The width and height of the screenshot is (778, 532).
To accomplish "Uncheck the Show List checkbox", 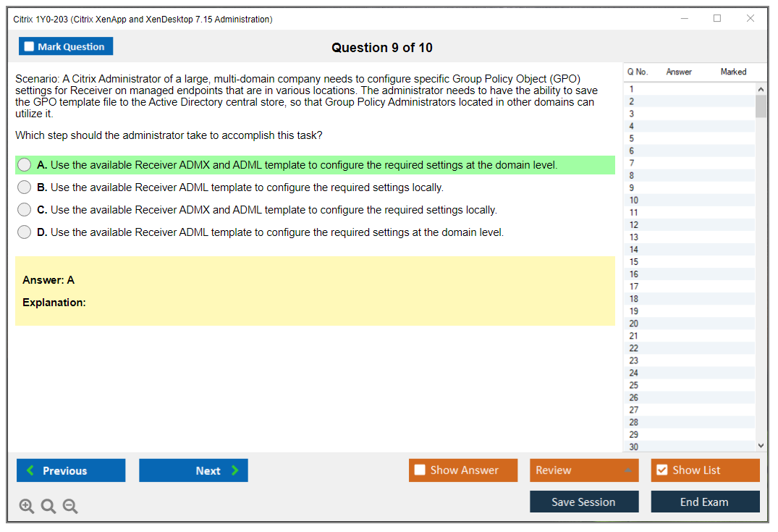I will click(x=662, y=470).
